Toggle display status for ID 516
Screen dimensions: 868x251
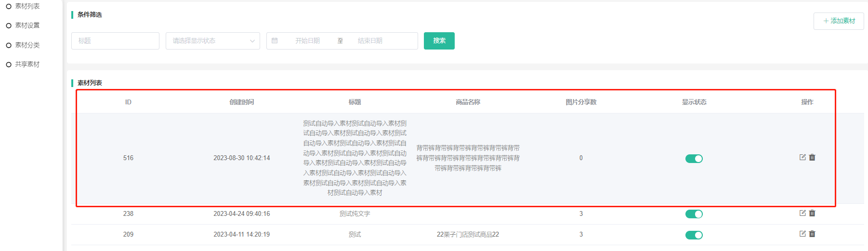pos(694,159)
